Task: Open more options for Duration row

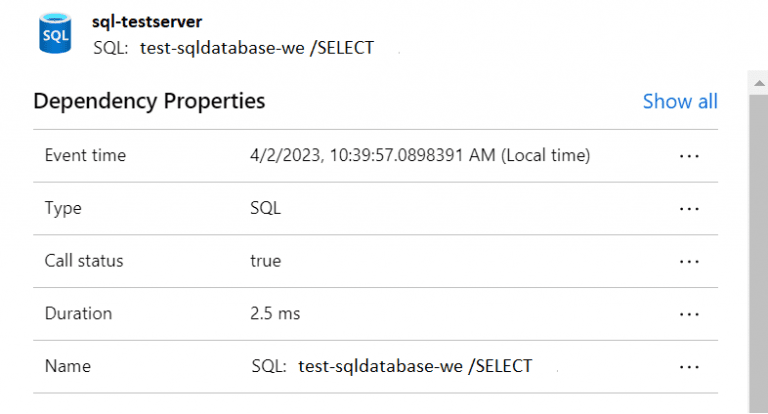Action: (688, 314)
